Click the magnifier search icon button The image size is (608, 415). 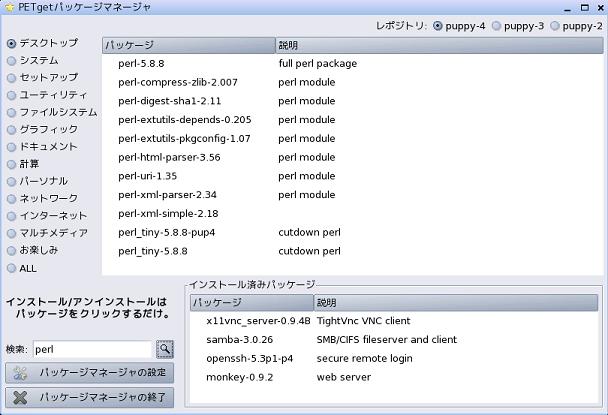[x=165, y=349]
